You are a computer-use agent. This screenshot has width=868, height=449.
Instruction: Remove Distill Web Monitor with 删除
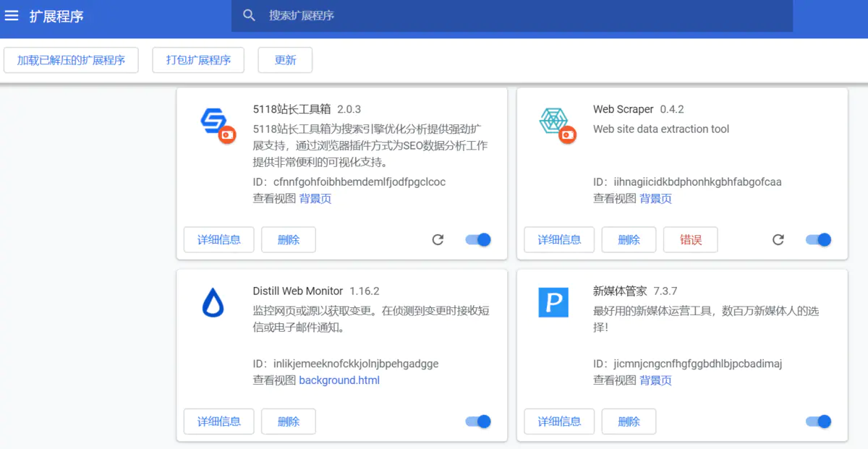(289, 422)
